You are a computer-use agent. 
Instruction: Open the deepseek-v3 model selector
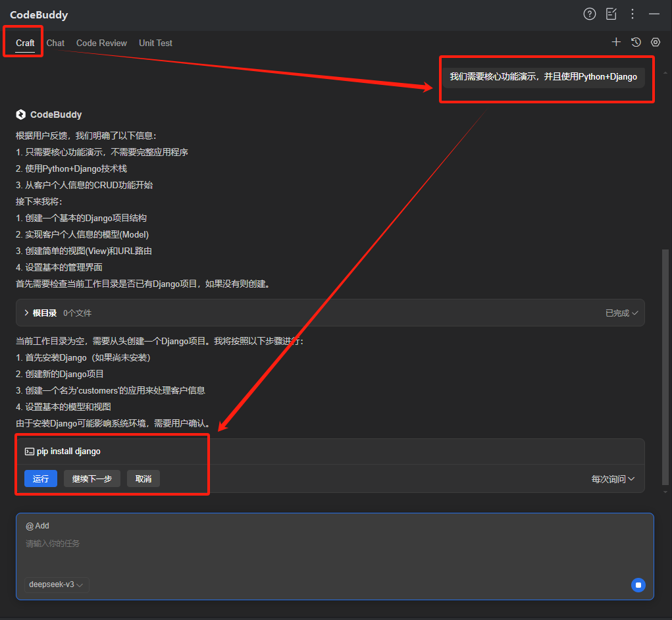coord(57,584)
